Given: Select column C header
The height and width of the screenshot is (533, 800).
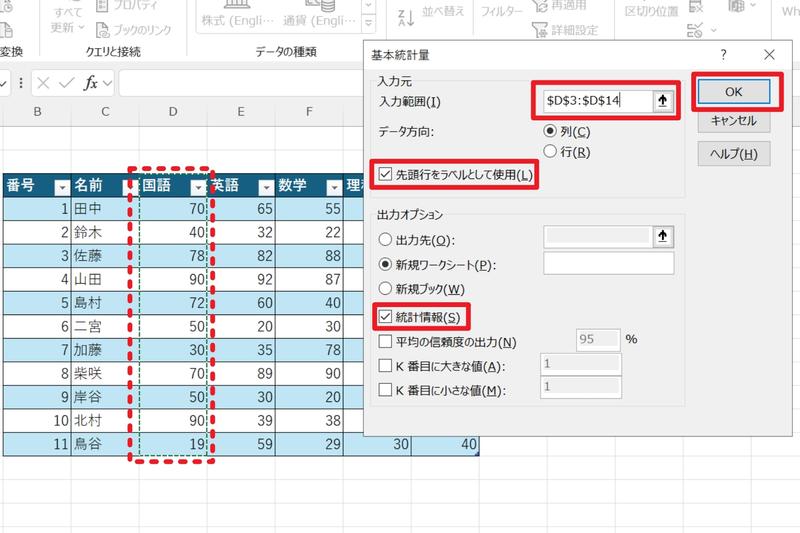Looking at the screenshot, I should [105, 111].
